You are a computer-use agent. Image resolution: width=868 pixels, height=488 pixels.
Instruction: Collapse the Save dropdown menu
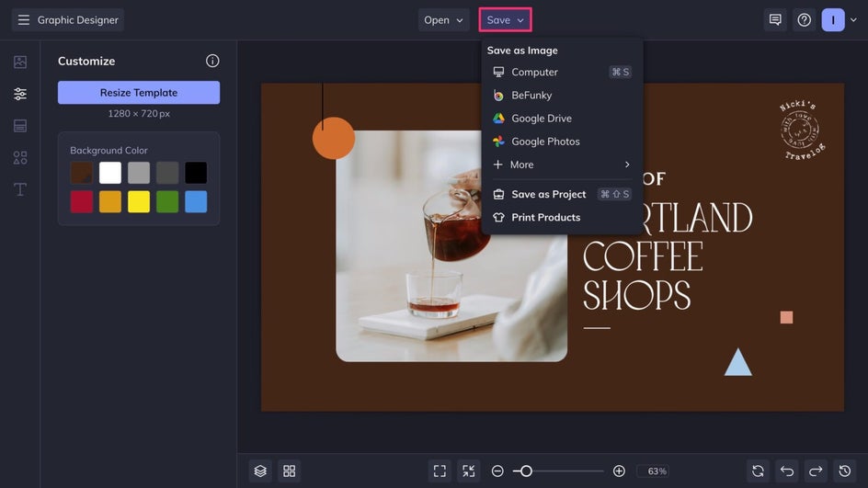505,20
